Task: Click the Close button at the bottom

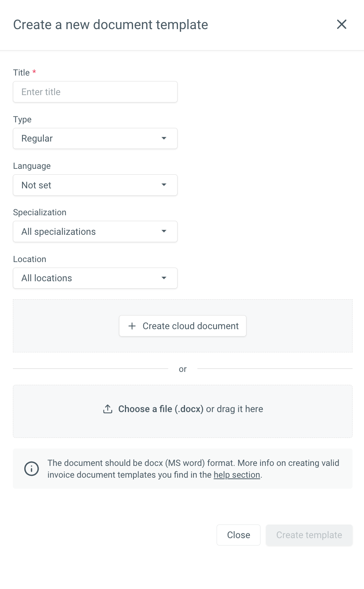Action: pyautogui.click(x=238, y=535)
